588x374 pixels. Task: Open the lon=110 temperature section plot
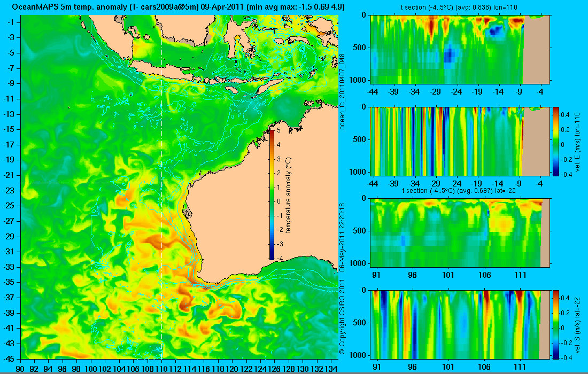460,50
